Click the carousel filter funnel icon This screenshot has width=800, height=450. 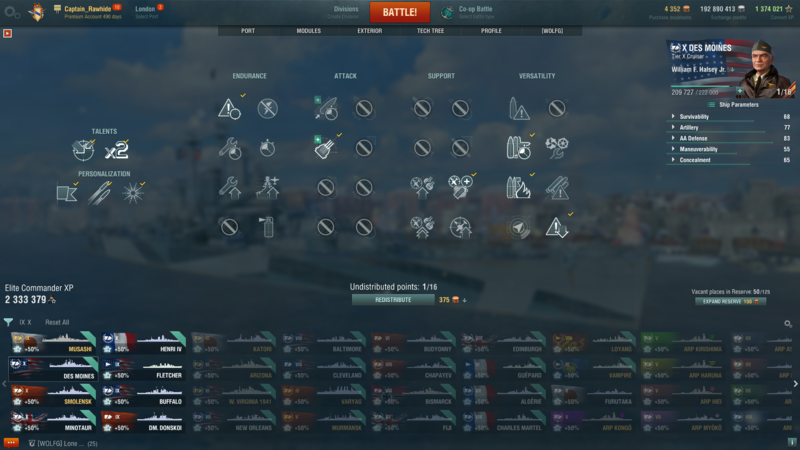tap(8, 322)
